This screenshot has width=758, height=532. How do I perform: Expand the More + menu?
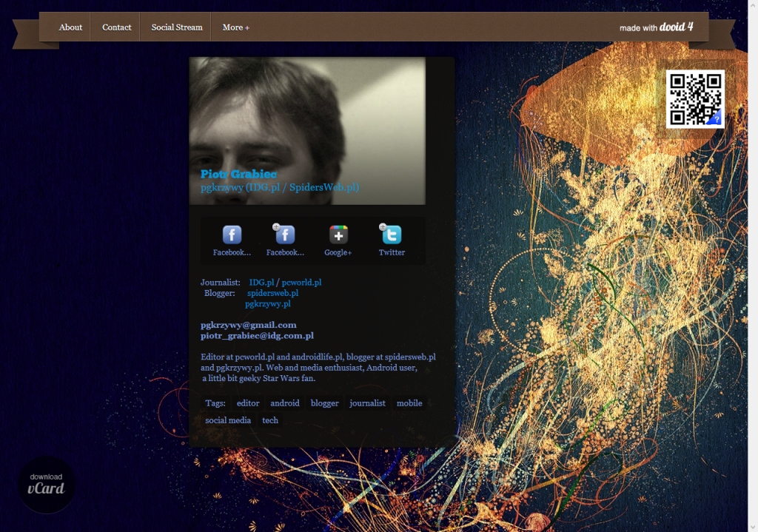236,27
